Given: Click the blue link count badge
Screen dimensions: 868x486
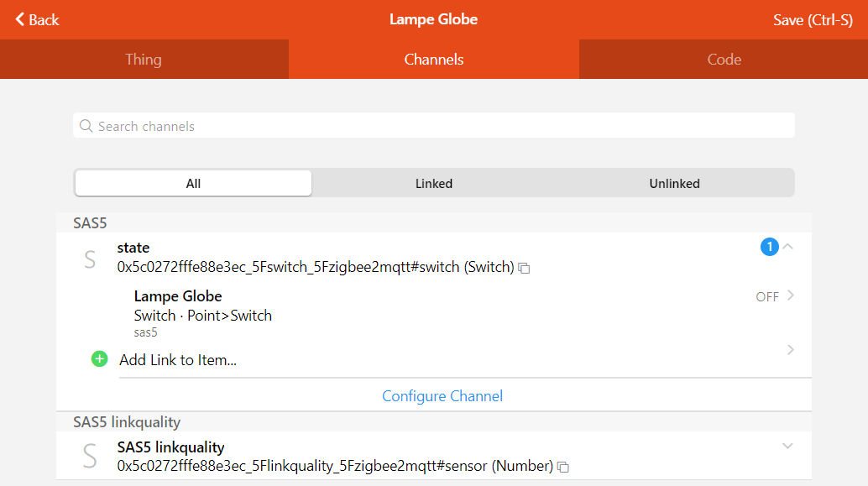Looking at the screenshot, I should [x=769, y=247].
